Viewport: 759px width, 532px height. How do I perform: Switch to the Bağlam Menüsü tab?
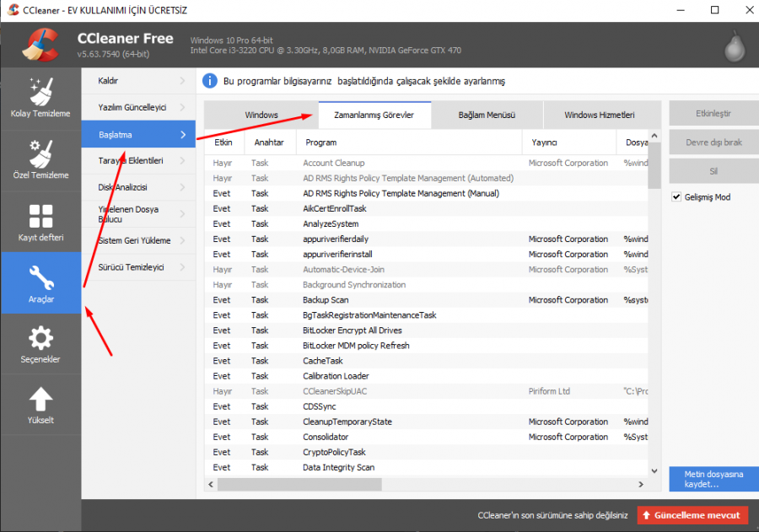487,115
